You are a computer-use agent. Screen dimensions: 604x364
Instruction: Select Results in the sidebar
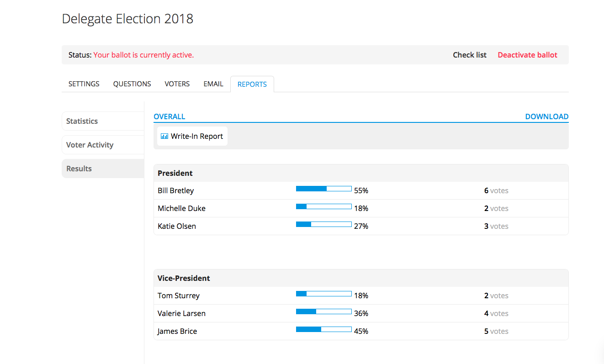tap(79, 169)
